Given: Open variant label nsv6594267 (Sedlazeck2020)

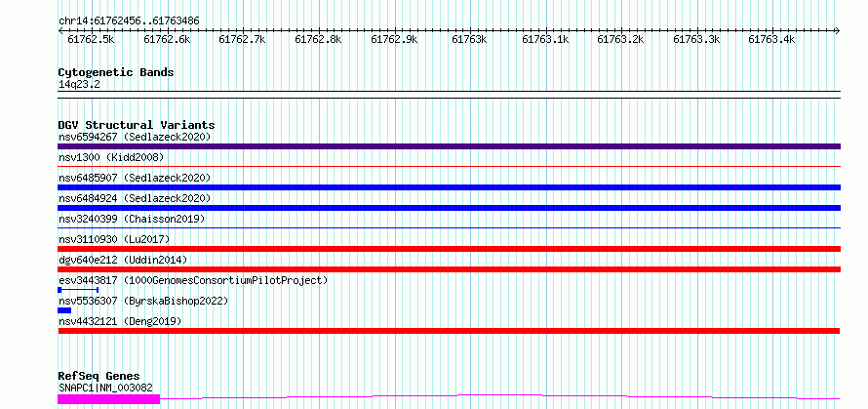Looking at the screenshot, I should coord(135,137).
